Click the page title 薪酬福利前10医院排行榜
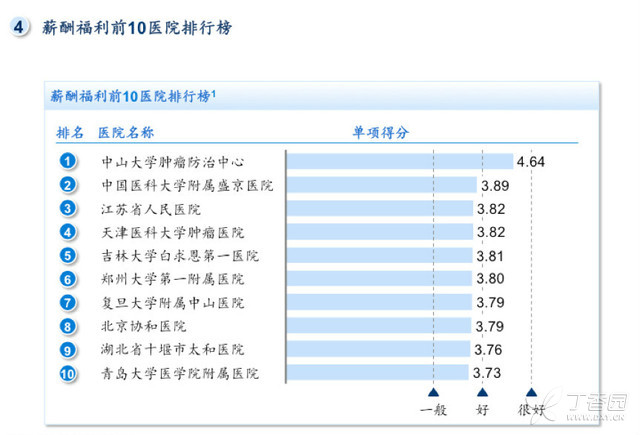This screenshot has height=435, width=640. [137, 28]
